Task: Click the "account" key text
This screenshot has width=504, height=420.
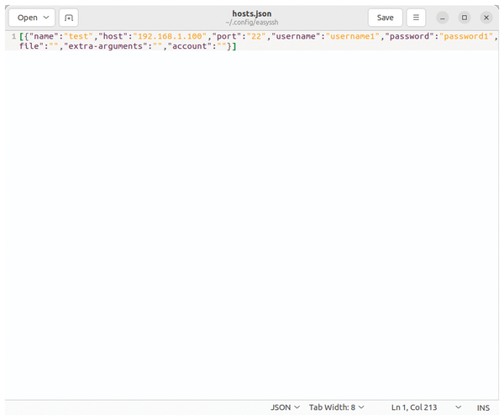Action: pos(190,46)
